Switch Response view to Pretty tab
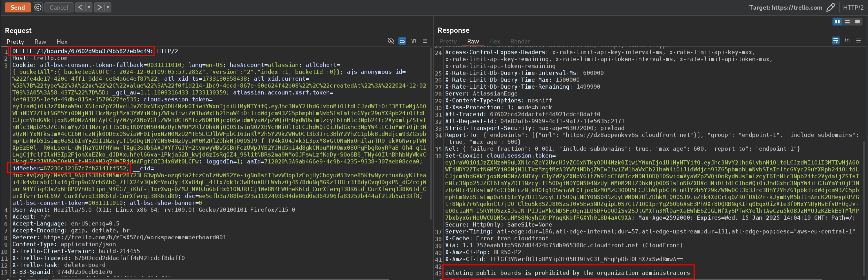 (x=448, y=41)
